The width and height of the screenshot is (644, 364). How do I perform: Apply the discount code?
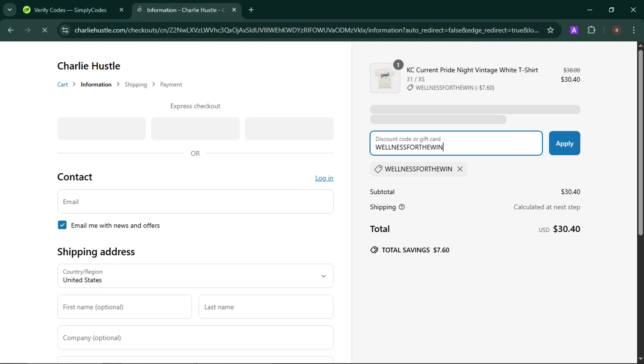point(565,143)
